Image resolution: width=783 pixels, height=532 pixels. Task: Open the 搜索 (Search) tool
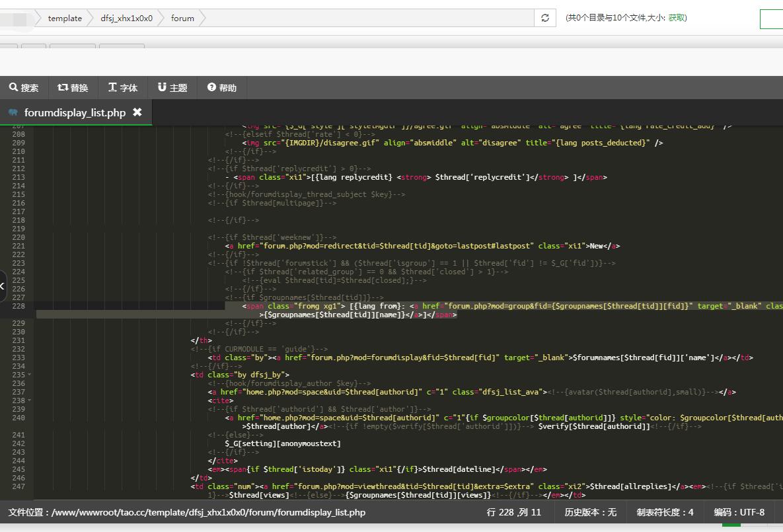pos(24,87)
